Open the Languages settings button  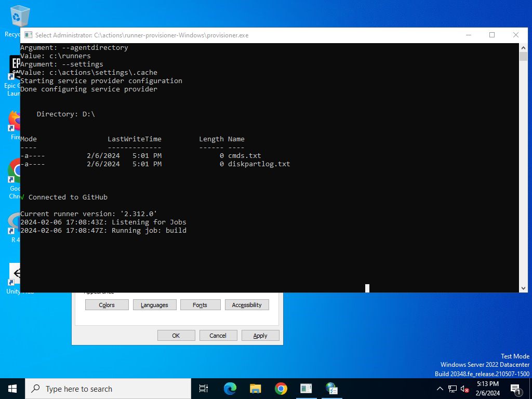pyautogui.click(x=155, y=305)
